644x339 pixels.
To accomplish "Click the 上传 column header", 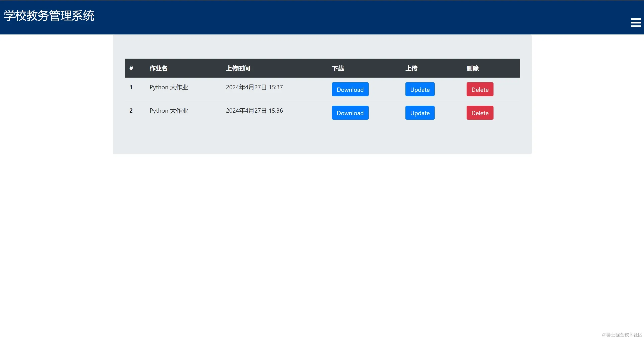I will coord(411,68).
